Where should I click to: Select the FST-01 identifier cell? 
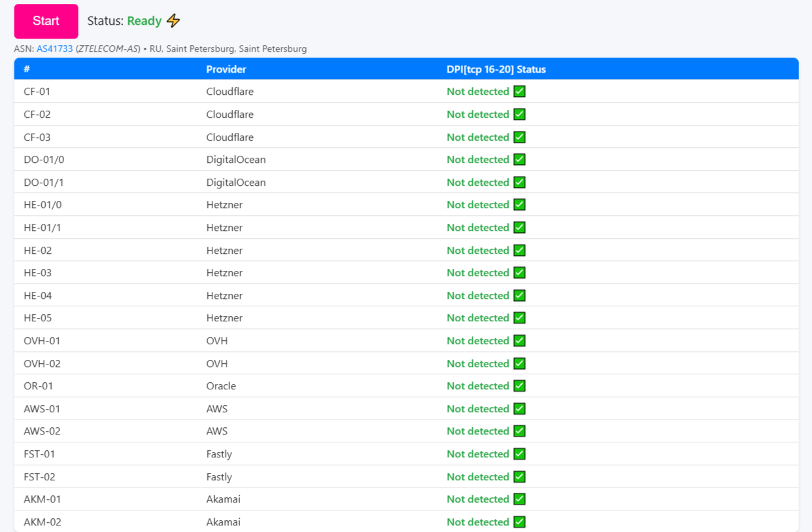pos(39,453)
